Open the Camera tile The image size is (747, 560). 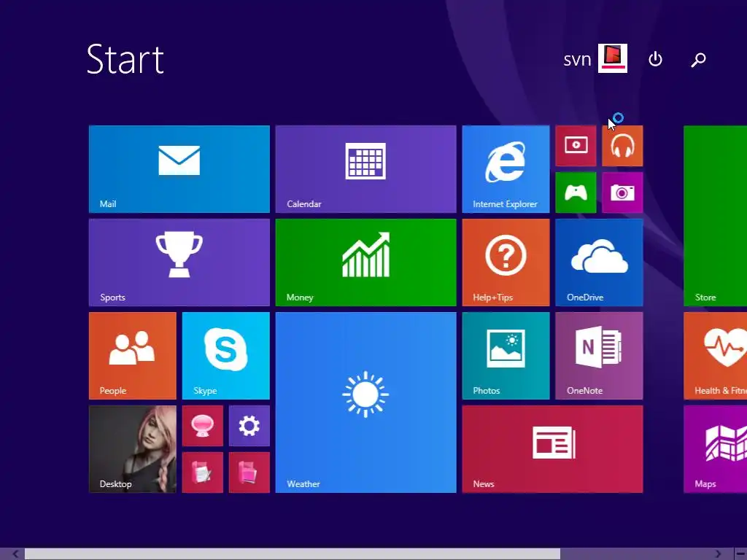coord(622,192)
